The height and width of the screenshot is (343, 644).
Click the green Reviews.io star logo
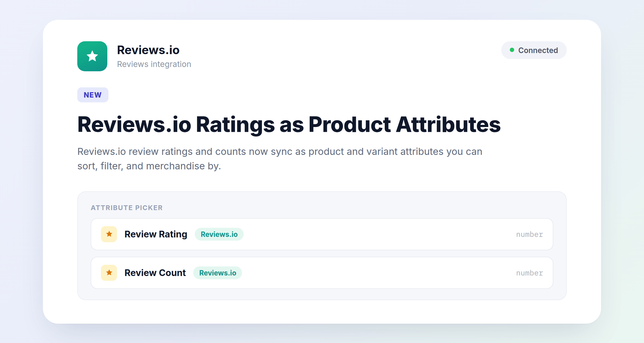(x=92, y=56)
